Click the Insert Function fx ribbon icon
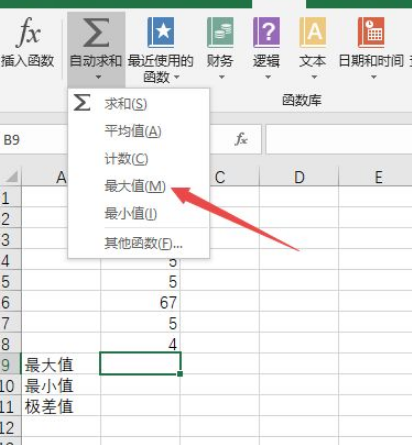 (28, 32)
